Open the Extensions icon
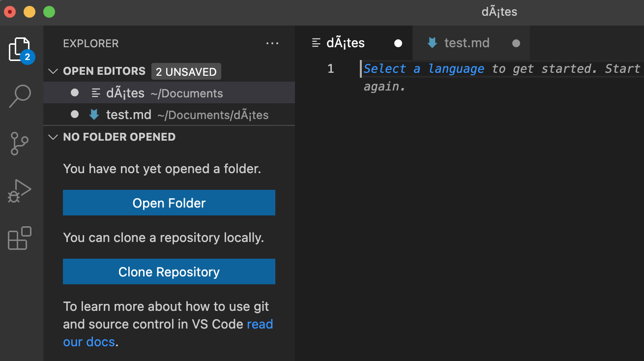644x361 pixels. [x=19, y=238]
